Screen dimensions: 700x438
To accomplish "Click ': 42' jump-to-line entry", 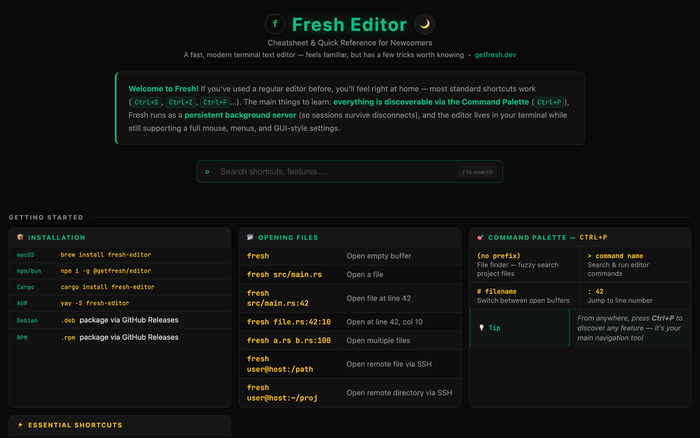I will [596, 292].
